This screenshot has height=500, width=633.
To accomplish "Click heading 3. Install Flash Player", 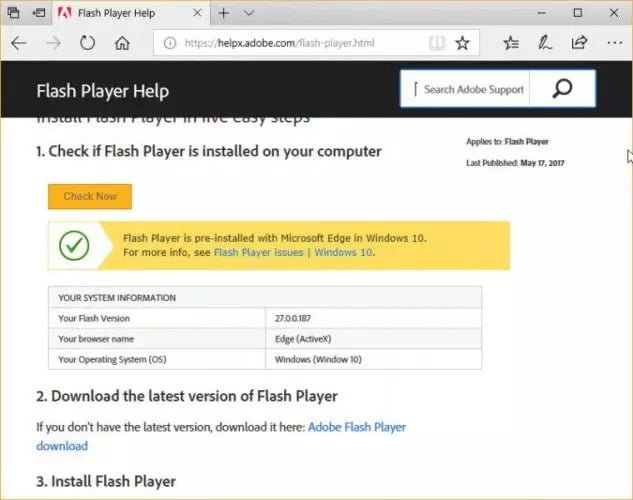I will coord(106,481).
